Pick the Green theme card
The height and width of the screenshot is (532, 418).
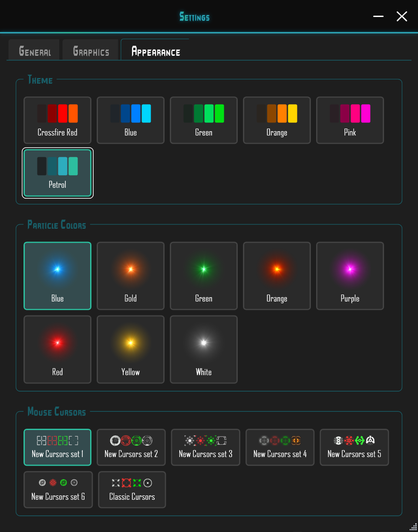(x=204, y=120)
